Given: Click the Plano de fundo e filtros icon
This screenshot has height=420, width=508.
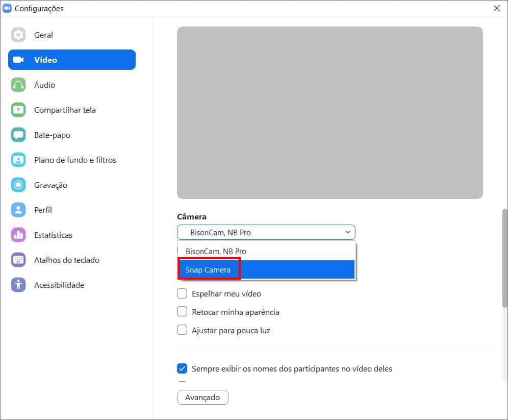Looking at the screenshot, I should coord(18,160).
